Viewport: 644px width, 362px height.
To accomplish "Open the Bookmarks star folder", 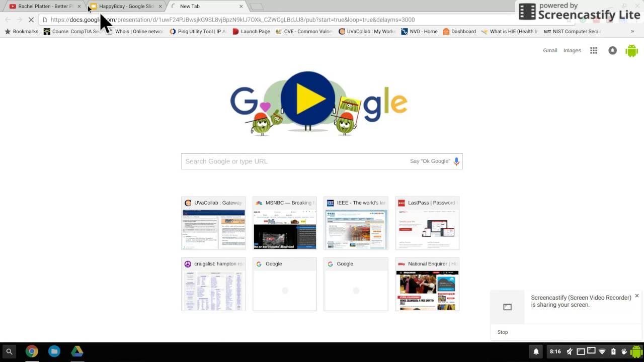I will pyautogui.click(x=22, y=31).
